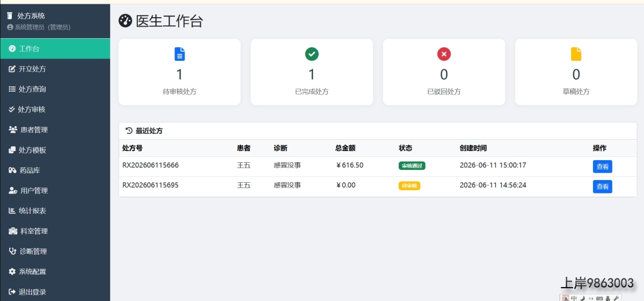The height and width of the screenshot is (301, 644).
Task: Click the yellow file icon for 草稿处方
Action: point(576,54)
